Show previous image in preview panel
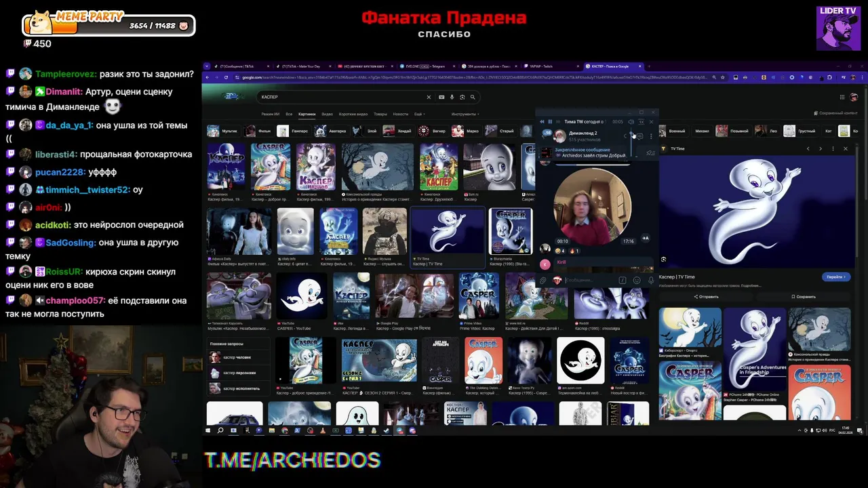This screenshot has width=868, height=488. 808,148
